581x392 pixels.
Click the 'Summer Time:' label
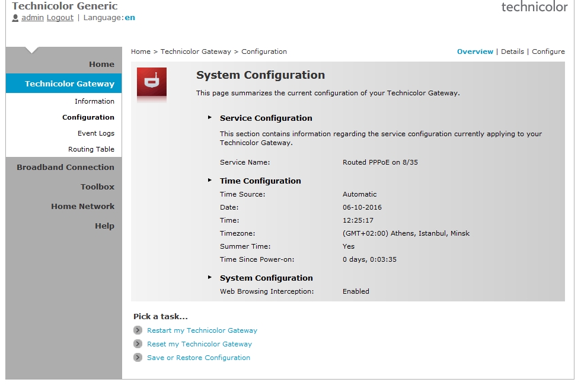coord(245,246)
